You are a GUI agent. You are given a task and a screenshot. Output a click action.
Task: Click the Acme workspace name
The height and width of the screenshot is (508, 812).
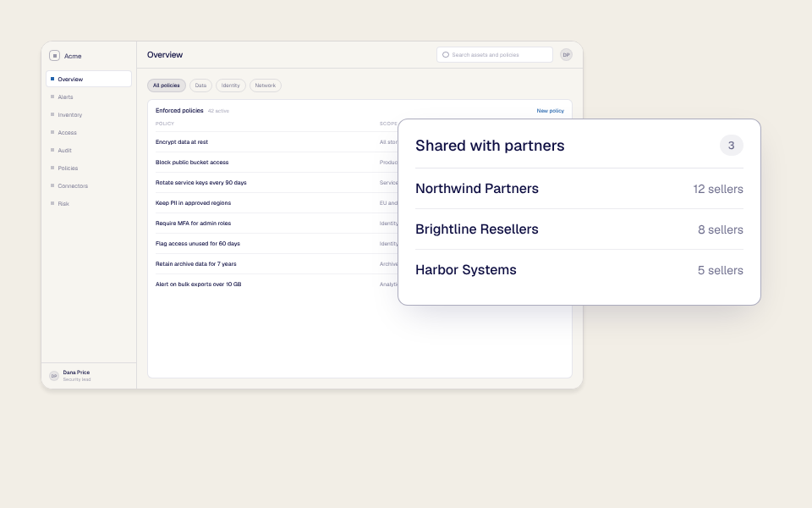coord(73,56)
